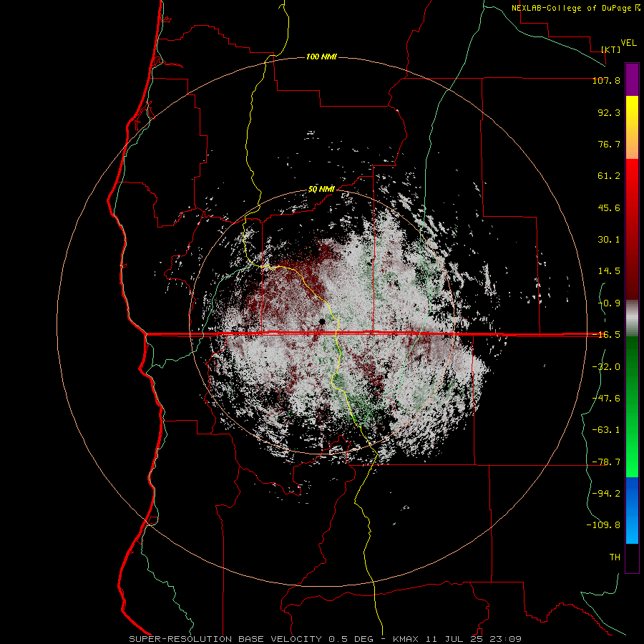Click the black radar site dot
The width and height of the screenshot is (644, 644).
[x=323, y=321]
